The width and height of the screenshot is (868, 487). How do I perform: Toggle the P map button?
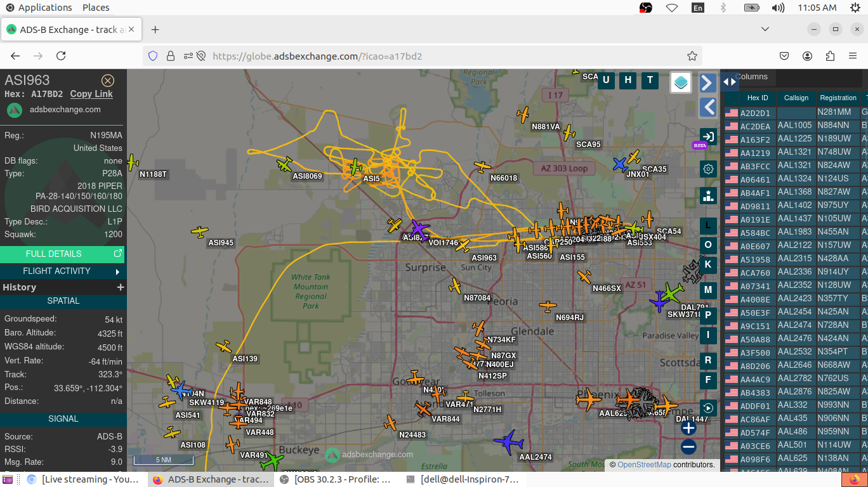[x=708, y=315]
